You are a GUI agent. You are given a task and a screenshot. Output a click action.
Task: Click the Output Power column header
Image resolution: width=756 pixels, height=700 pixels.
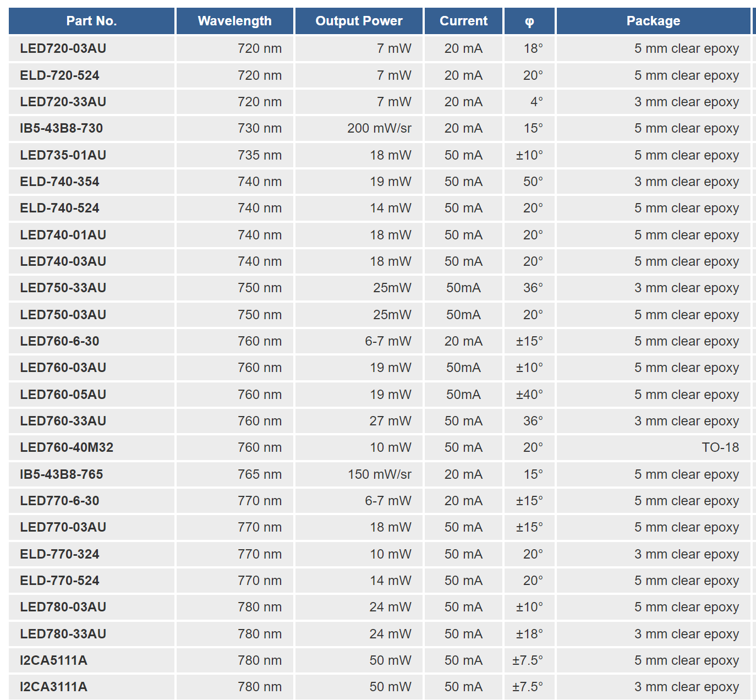click(359, 21)
